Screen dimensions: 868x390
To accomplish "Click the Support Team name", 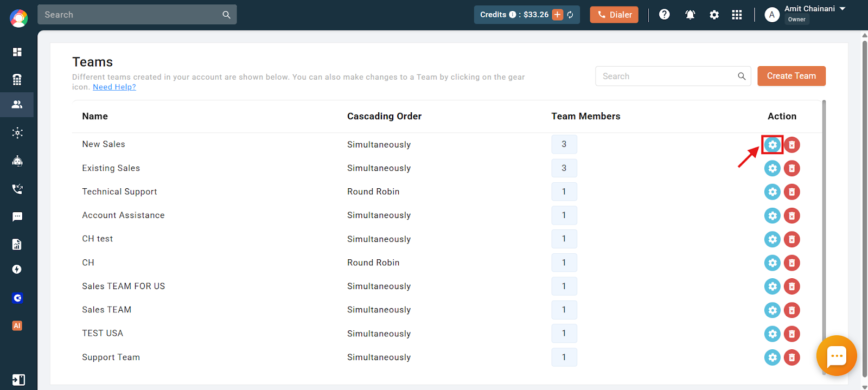I will [111, 357].
